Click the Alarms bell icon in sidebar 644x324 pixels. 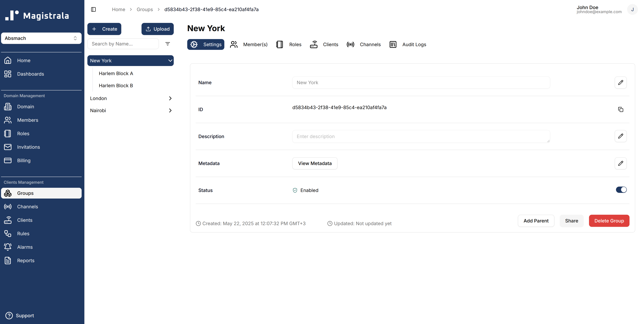[x=7, y=247]
